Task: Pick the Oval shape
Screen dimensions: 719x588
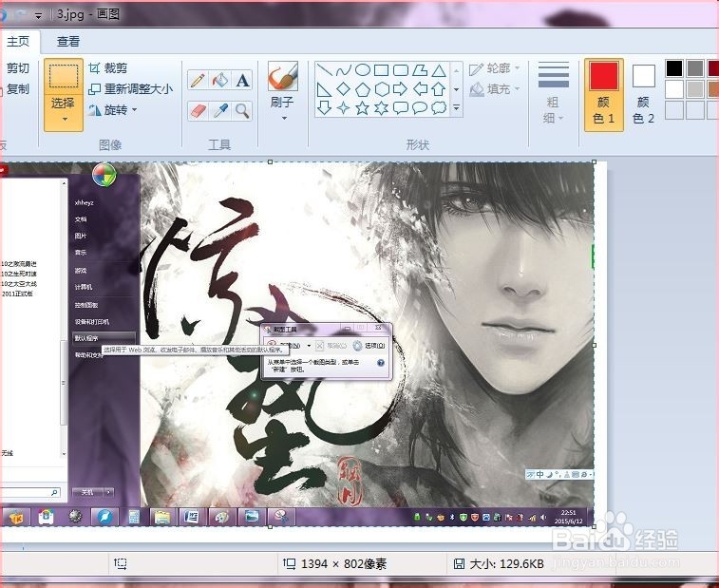Action: tap(363, 70)
